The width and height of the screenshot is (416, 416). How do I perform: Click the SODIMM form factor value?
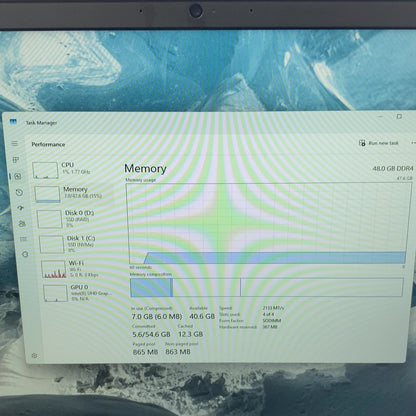point(272,321)
